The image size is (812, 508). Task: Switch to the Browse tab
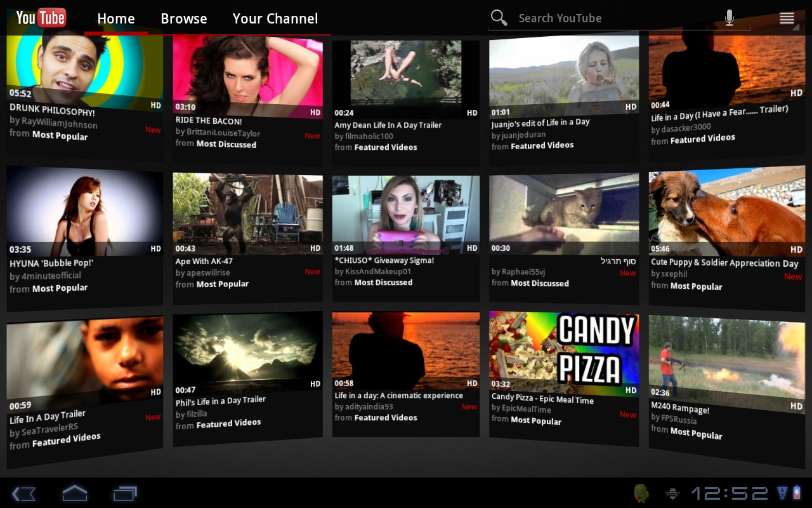coord(184,19)
